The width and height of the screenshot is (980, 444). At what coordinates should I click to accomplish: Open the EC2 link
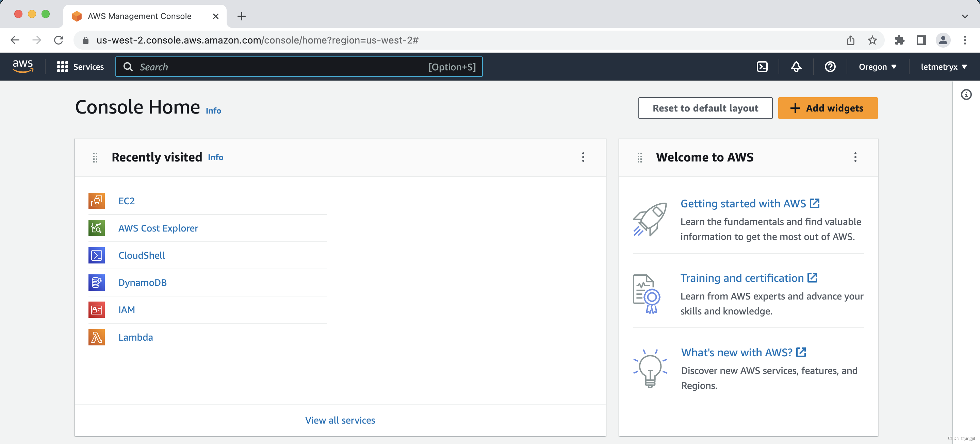(x=126, y=201)
